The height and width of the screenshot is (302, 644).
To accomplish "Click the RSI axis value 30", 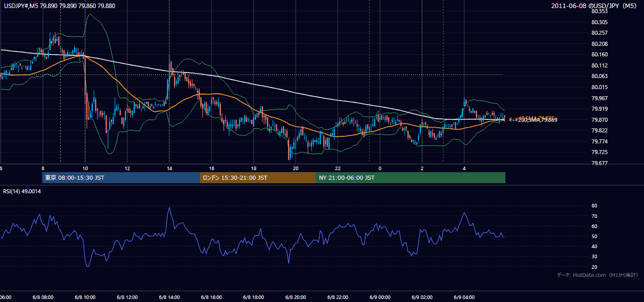I will 594,257.
